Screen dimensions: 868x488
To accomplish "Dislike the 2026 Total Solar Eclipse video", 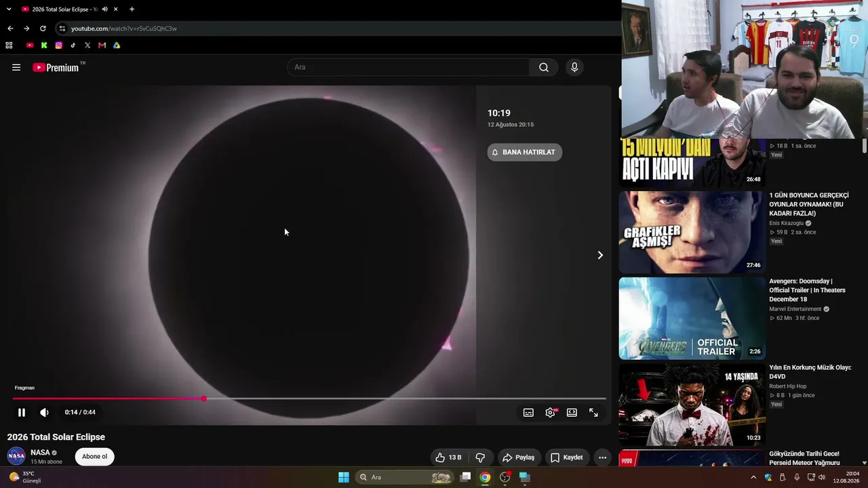I will [480, 457].
